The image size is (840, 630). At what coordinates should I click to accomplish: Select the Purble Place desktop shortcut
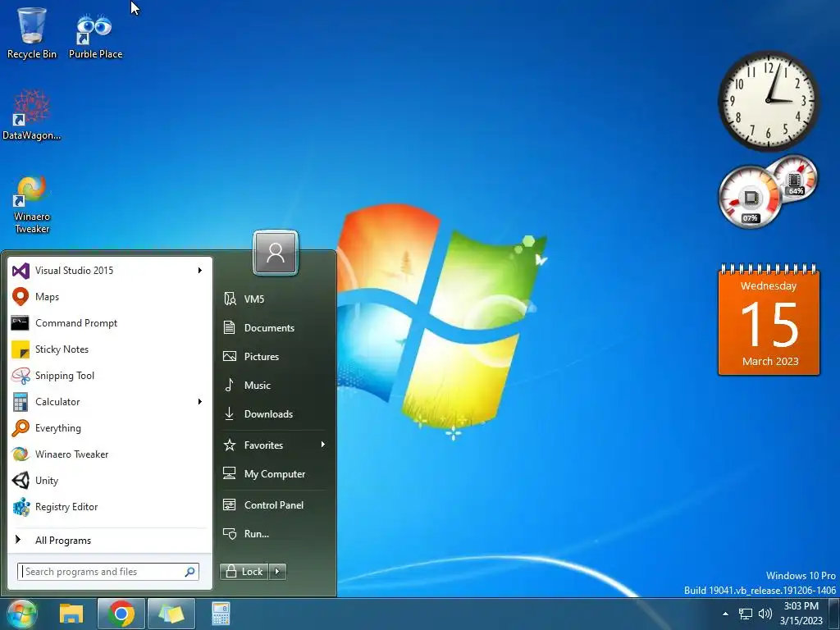(x=95, y=36)
